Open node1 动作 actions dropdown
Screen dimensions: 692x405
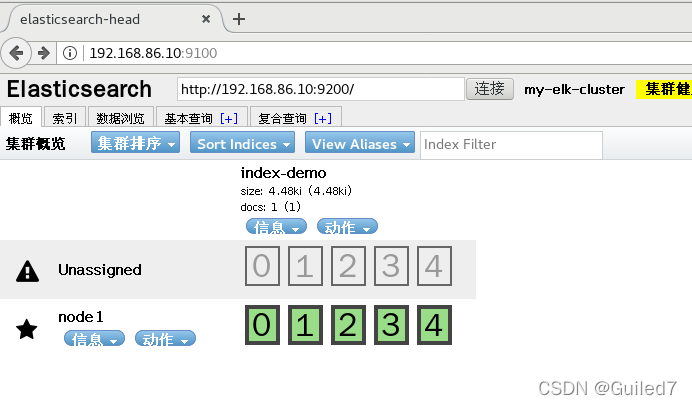tap(165, 338)
